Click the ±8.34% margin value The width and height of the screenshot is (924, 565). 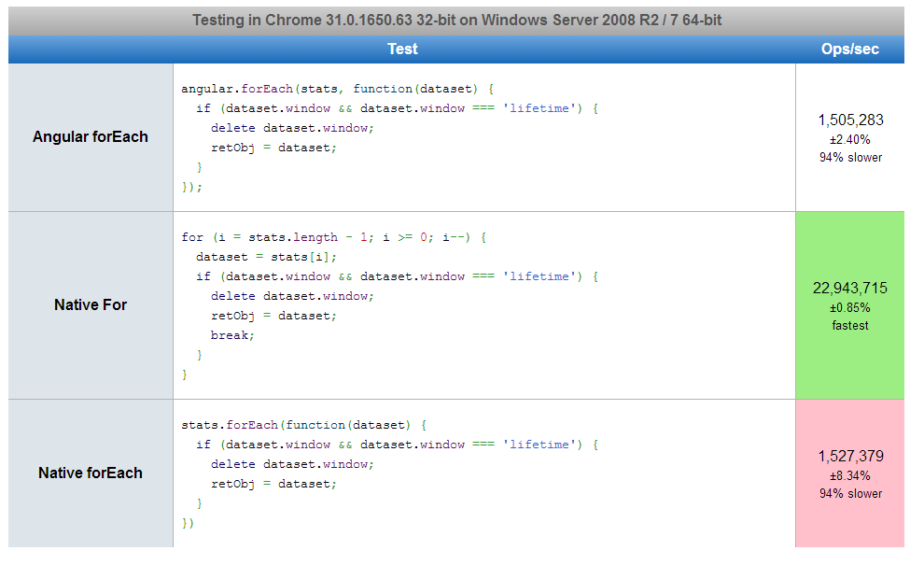(849, 476)
